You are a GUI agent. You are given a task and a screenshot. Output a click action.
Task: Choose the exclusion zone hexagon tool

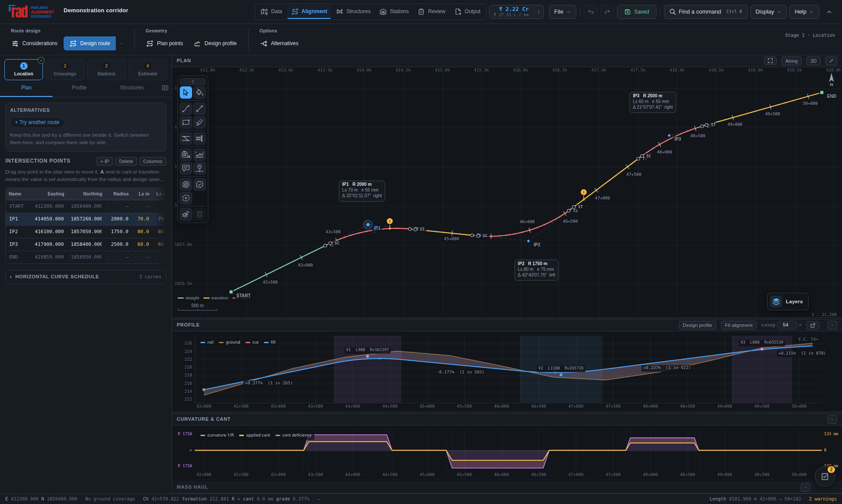[x=186, y=185]
